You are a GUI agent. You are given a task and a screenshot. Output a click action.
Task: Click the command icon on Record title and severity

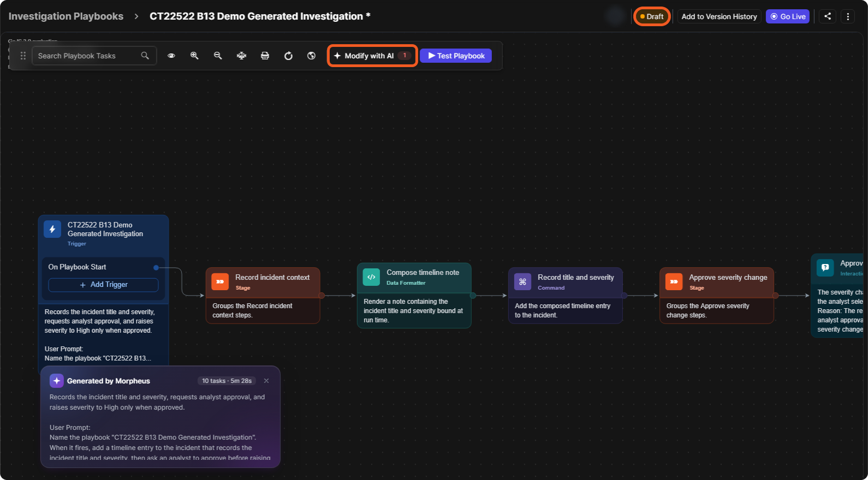(522, 281)
